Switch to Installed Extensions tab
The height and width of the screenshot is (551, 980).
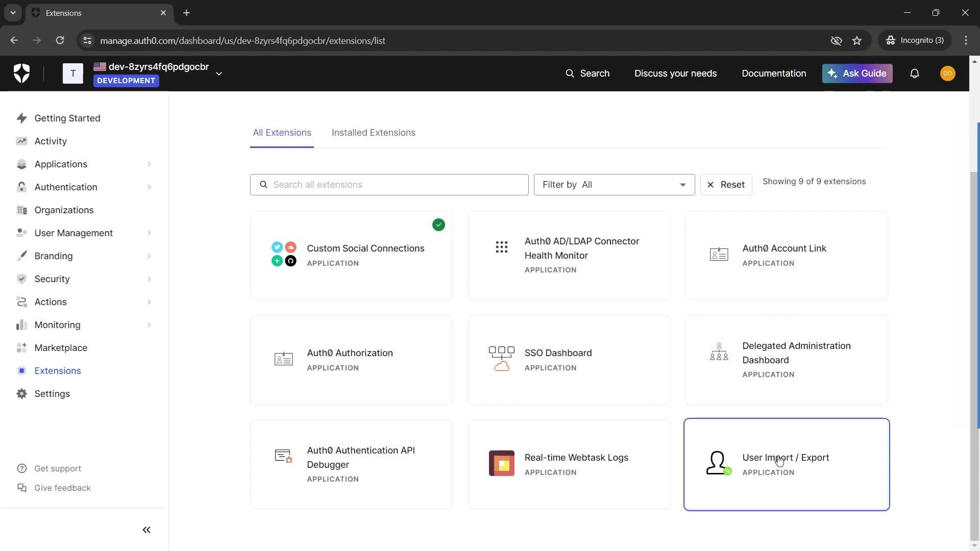click(373, 133)
